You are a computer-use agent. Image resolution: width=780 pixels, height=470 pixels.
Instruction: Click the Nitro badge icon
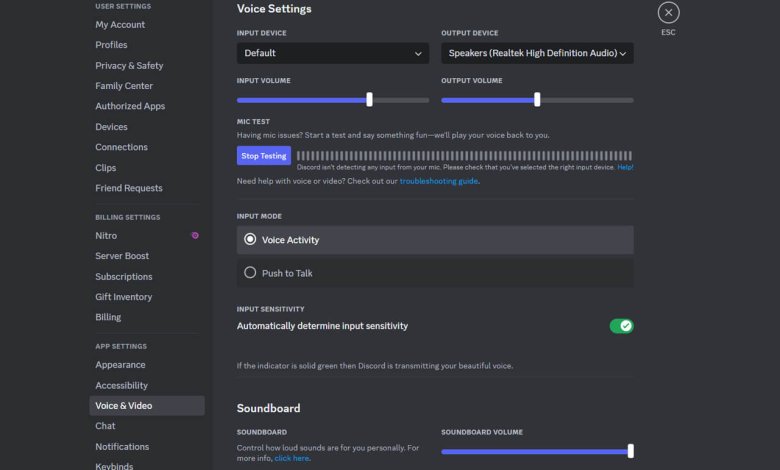[195, 236]
